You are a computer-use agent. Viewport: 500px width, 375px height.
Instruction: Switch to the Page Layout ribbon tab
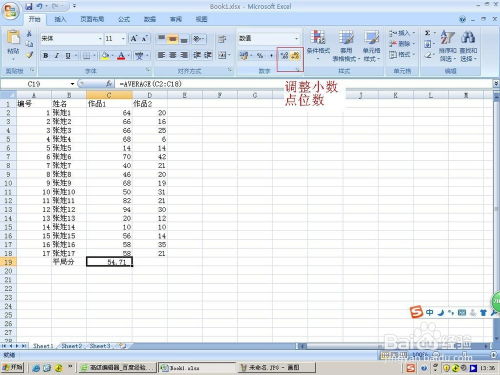click(92, 19)
